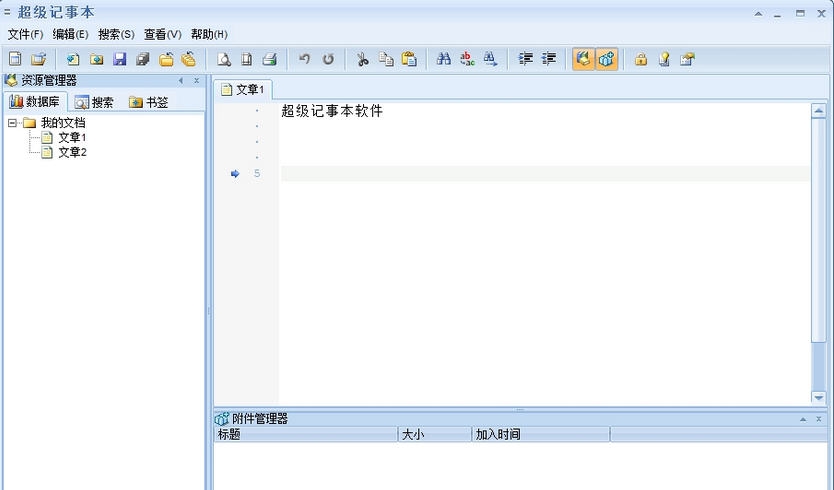This screenshot has height=490, width=834.
Task: Open the 帮助(H) menu
Action: [x=209, y=35]
